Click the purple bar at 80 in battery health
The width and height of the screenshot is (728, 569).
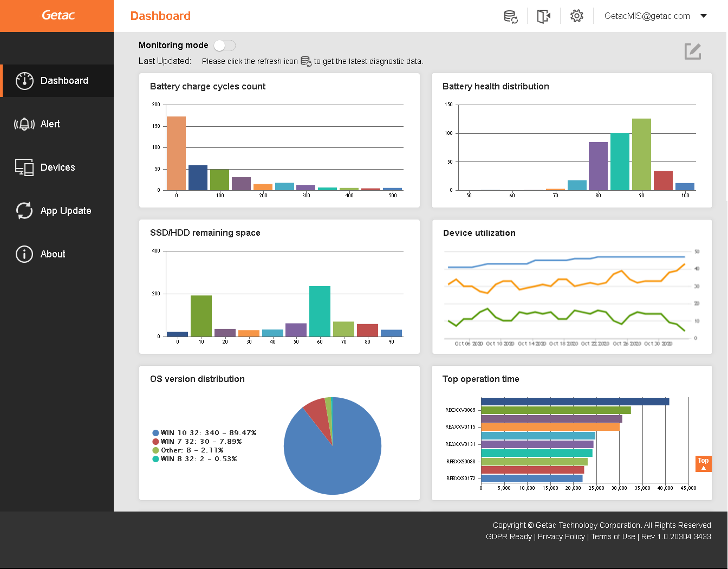598,166
